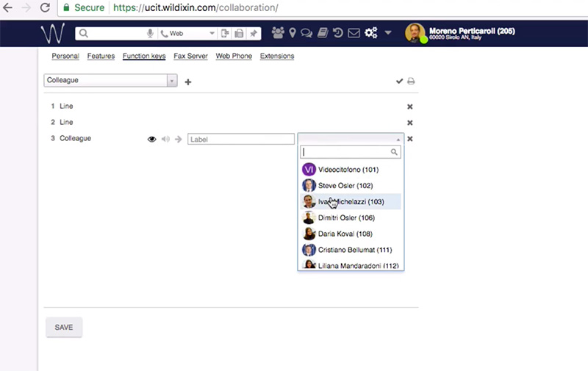Open the voicemail envelope icon
The width and height of the screenshot is (588, 371).
tap(354, 33)
